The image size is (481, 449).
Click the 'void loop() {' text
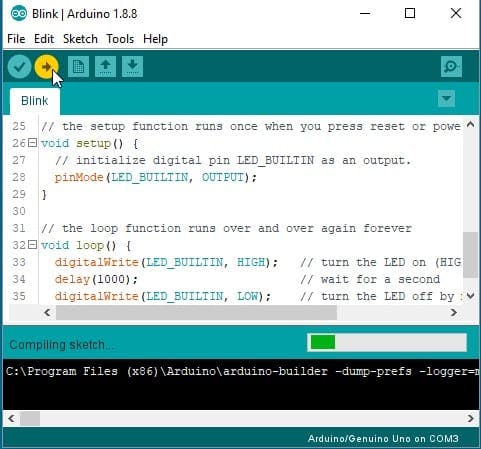coord(86,246)
